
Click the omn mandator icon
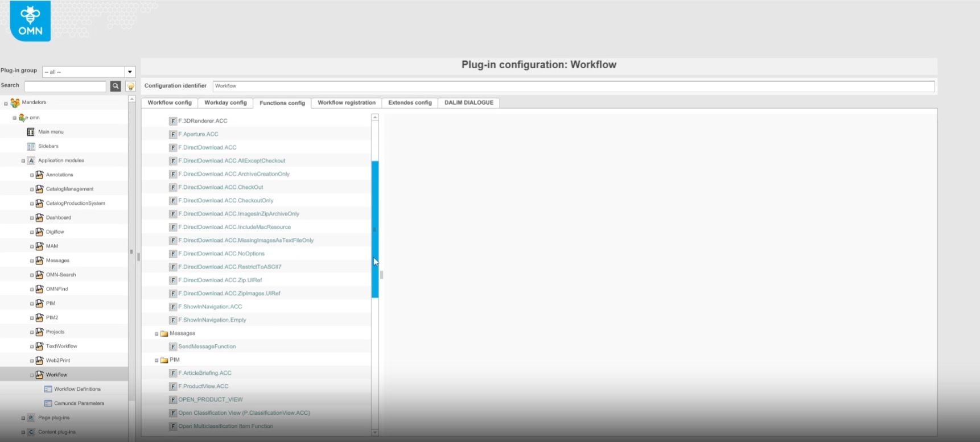(23, 118)
